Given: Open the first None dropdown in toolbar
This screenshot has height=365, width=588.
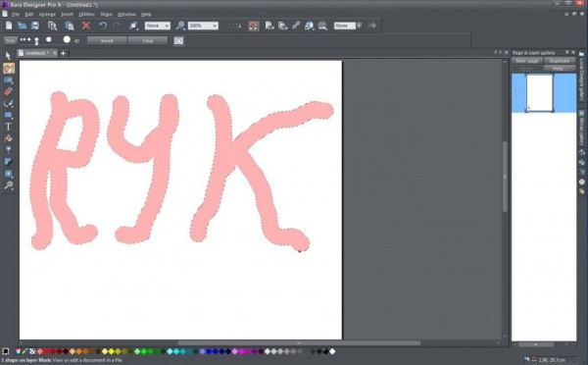Looking at the screenshot, I should 158,26.
